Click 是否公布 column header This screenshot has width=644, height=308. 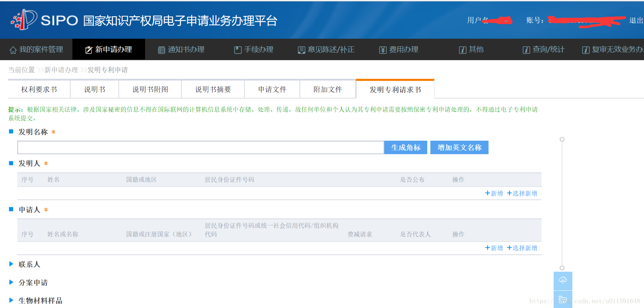(412, 180)
